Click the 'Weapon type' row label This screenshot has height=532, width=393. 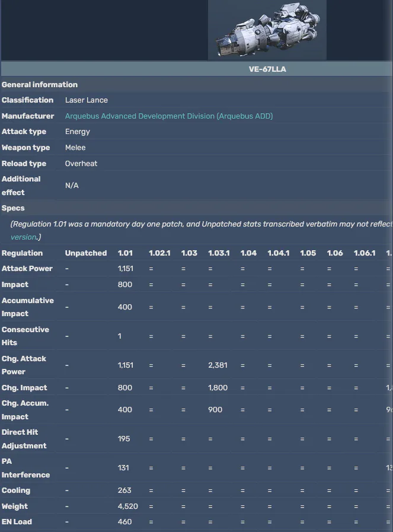tap(25, 148)
